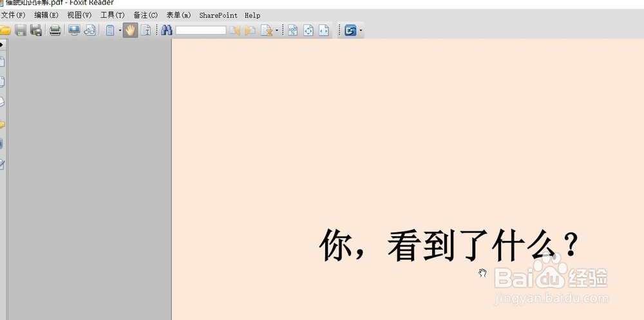Expand the search options dropdown arrow
The image size is (644, 320).
[277, 30]
